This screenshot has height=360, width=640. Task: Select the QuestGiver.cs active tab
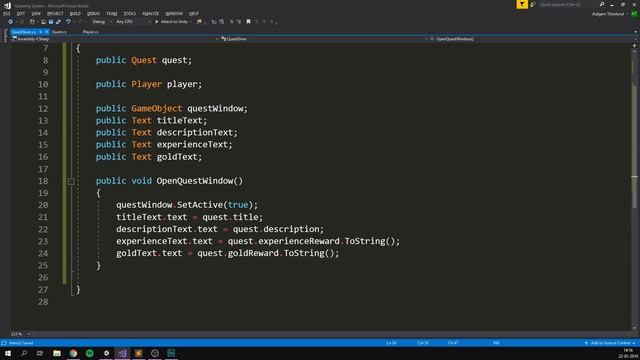click(24, 32)
